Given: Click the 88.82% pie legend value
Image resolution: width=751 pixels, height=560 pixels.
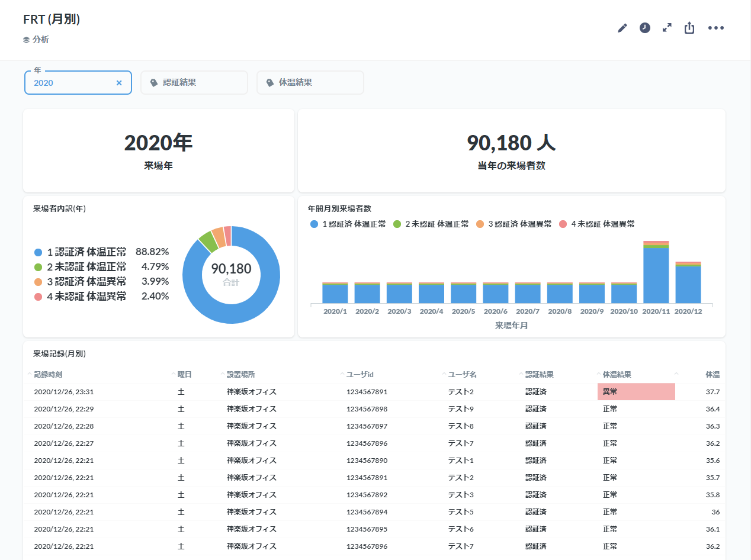Looking at the screenshot, I should pos(152,252).
